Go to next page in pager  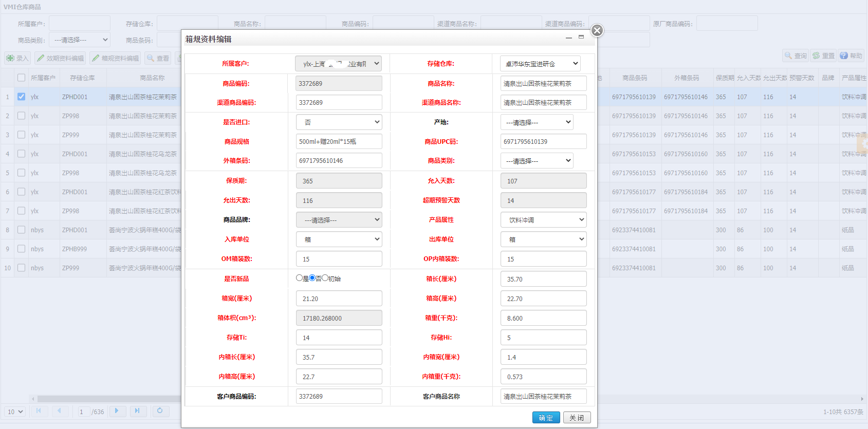pos(117,411)
